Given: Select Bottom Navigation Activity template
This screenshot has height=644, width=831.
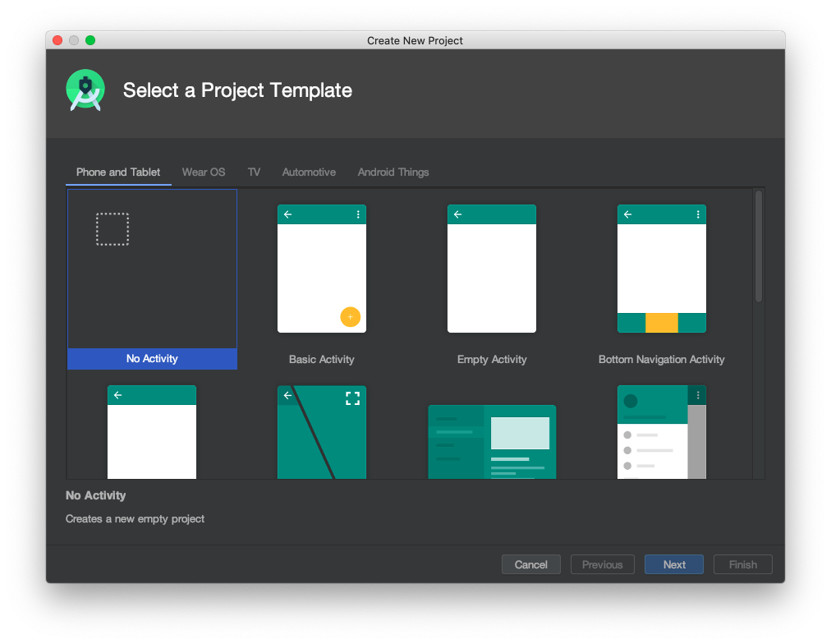Looking at the screenshot, I should (662, 269).
